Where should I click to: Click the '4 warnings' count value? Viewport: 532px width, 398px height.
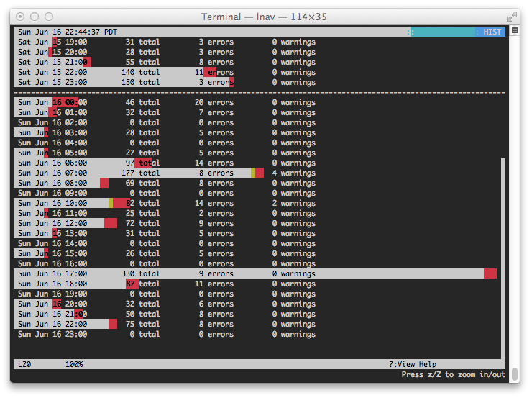click(x=293, y=173)
